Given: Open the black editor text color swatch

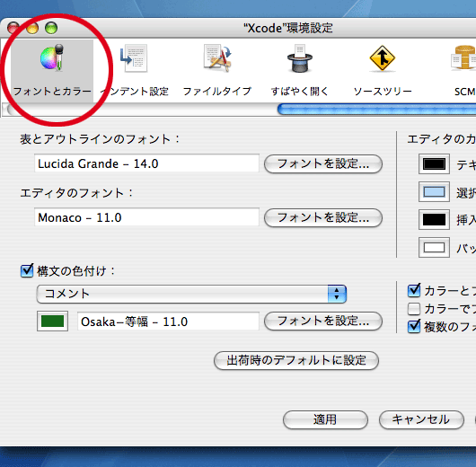Looking at the screenshot, I should coord(434,164).
